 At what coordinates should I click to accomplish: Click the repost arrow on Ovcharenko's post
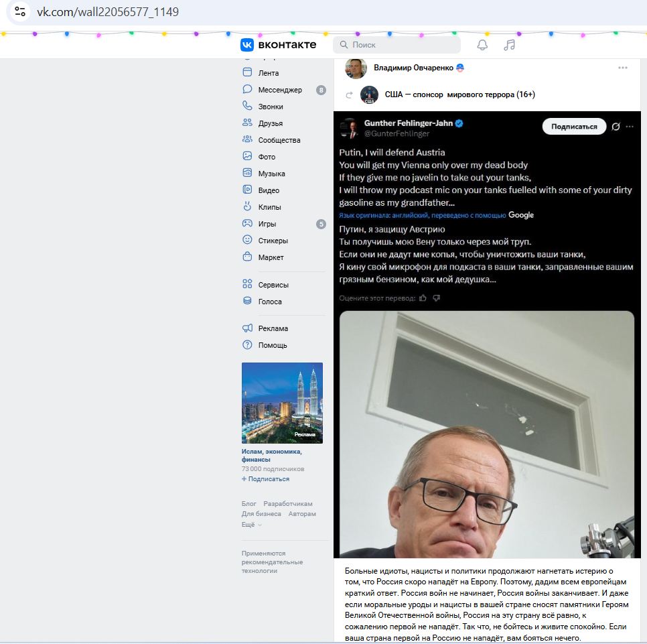348,94
